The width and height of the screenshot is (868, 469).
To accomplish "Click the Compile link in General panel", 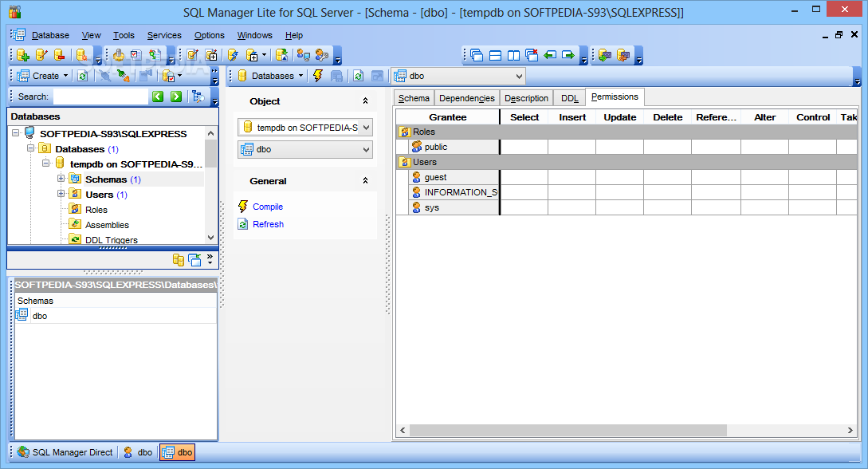I will [x=267, y=207].
